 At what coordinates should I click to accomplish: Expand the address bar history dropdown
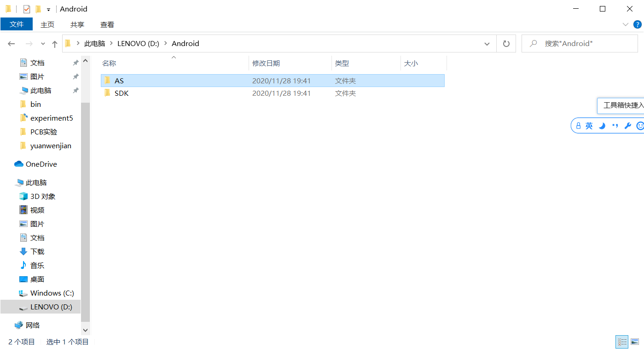[487, 44]
